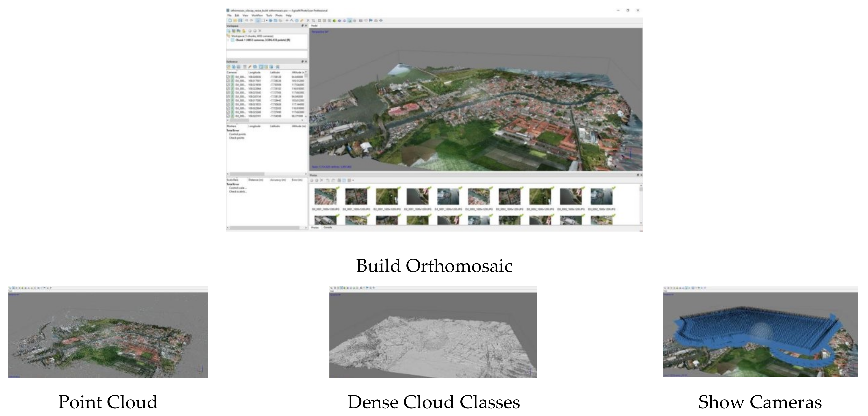Viewport: 868px width, 416px height.
Task: Click the Open project folder icon
Action: click(x=235, y=21)
